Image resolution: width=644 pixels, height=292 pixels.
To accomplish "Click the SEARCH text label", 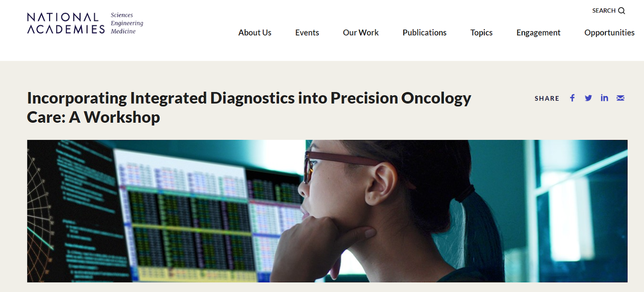I will click(x=604, y=11).
